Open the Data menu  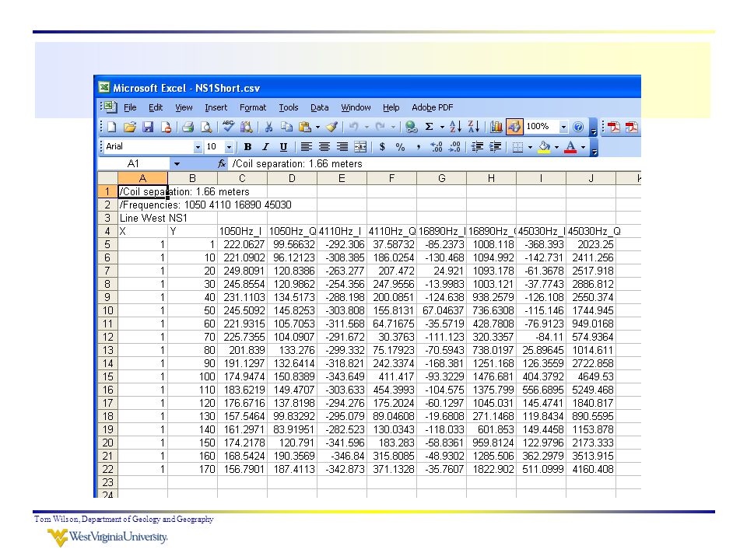tap(320, 107)
